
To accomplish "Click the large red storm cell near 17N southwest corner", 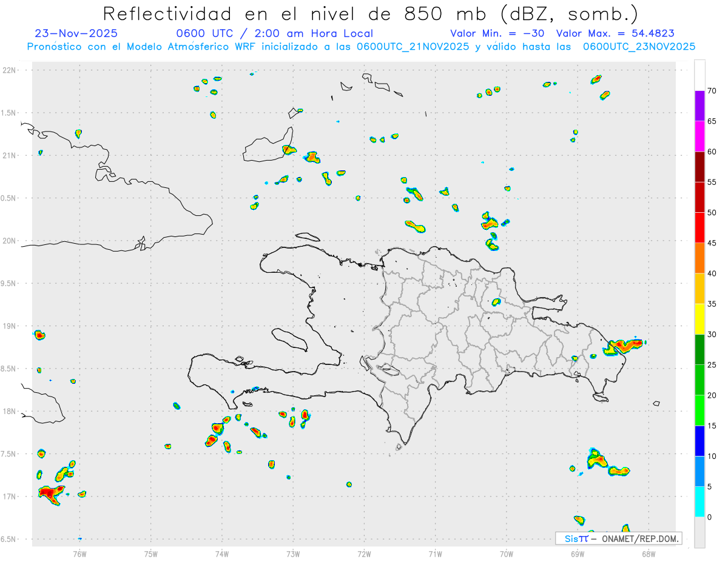I will [51, 493].
